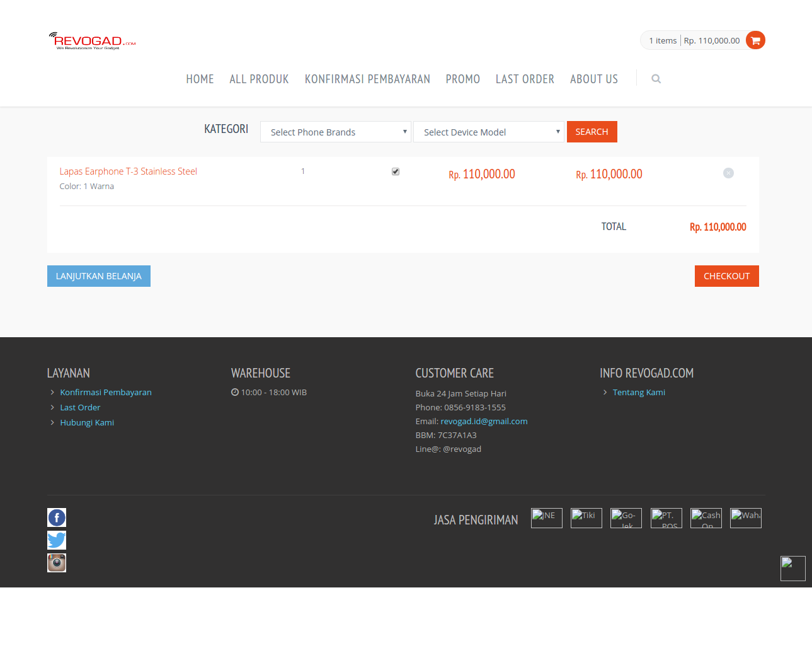Remove Lapas Earphone with the X button
Screen dimensions: 812x653
728,173
